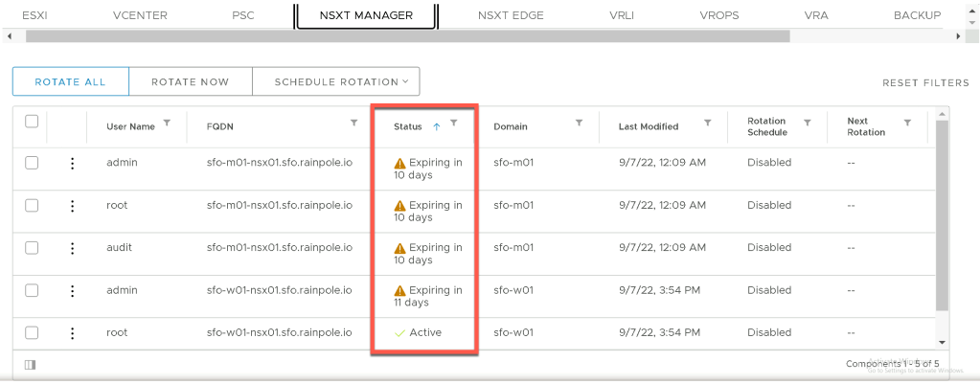The image size is (980, 384).
Task: Select the header select-all checkbox
Action: pos(32,122)
